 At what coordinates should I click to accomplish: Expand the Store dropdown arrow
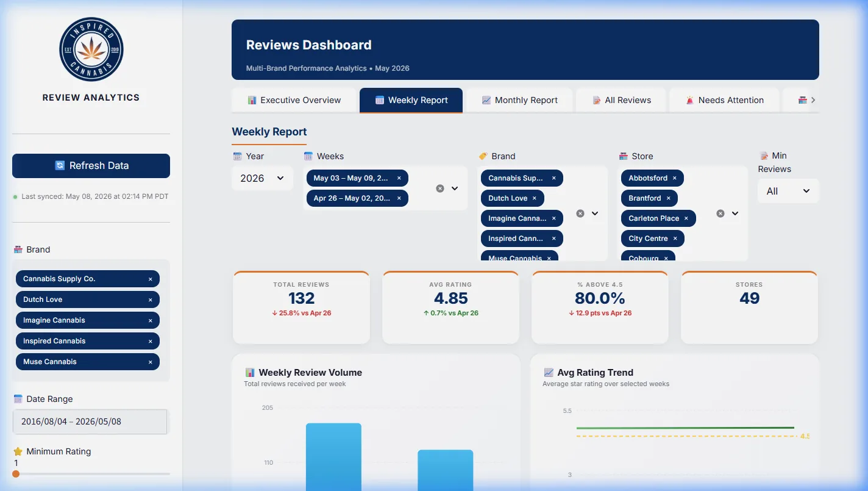(735, 213)
